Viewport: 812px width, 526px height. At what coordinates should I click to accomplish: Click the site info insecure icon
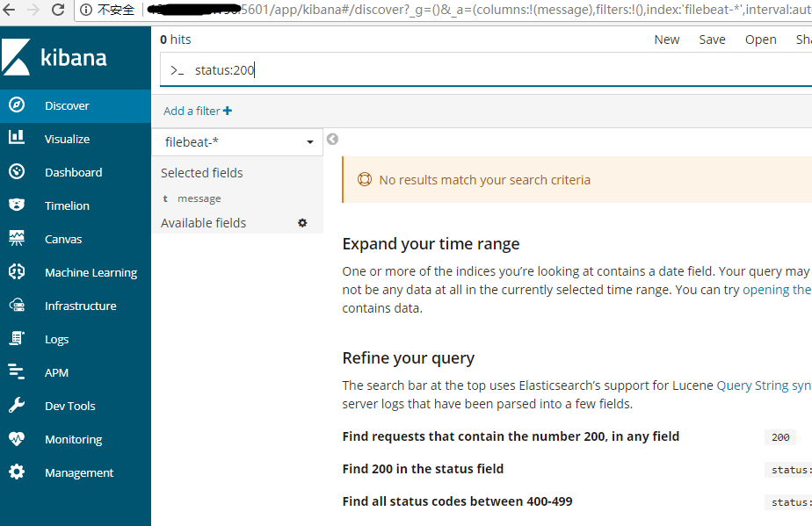click(x=86, y=10)
